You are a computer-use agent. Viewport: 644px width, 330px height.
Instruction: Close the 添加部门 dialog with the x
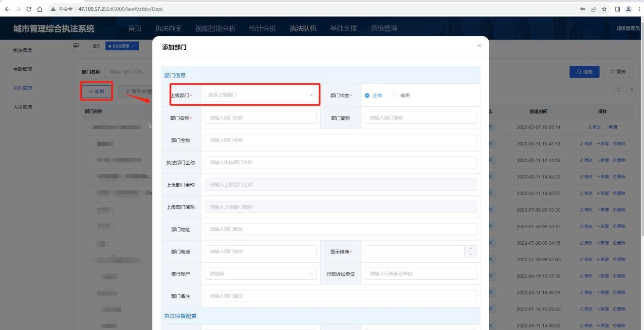point(479,46)
